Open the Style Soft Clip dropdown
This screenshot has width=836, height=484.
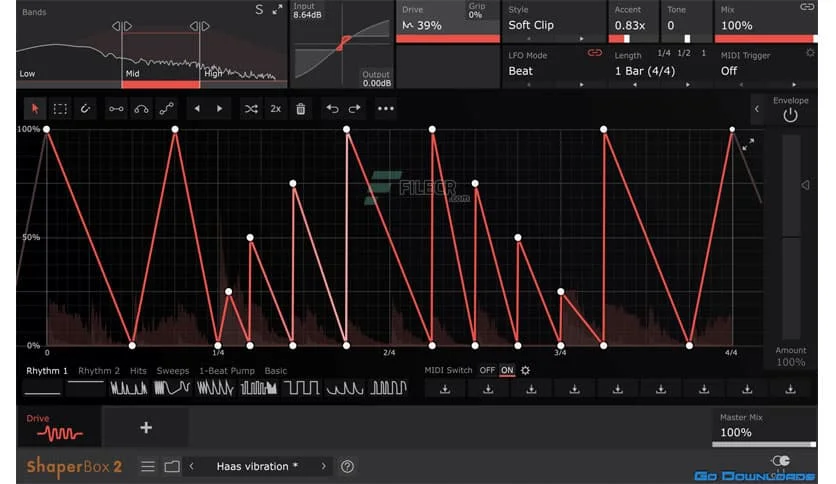click(553, 25)
